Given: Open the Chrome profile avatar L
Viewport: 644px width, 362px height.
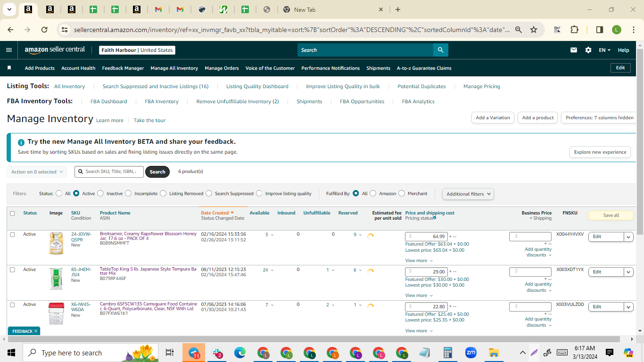Looking at the screenshot, I should point(617,30).
